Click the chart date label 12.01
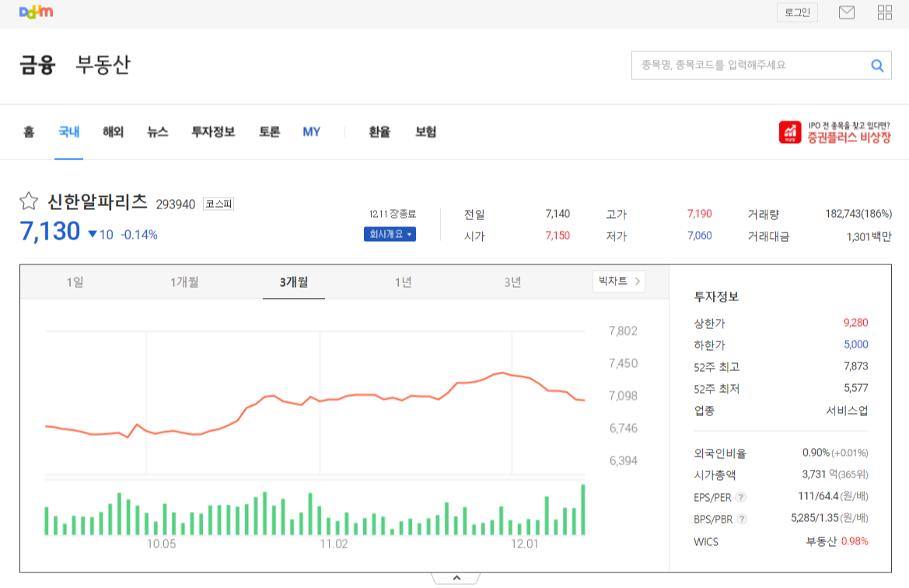This screenshot has height=588, width=909. (524, 544)
